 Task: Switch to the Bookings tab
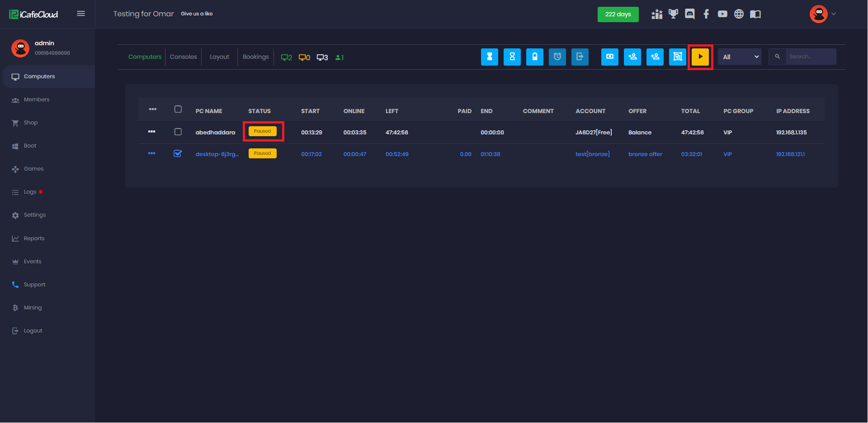coord(255,57)
